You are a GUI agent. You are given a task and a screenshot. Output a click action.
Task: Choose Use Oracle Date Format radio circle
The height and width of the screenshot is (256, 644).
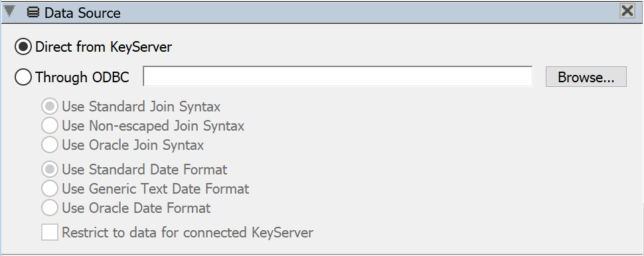(49, 208)
